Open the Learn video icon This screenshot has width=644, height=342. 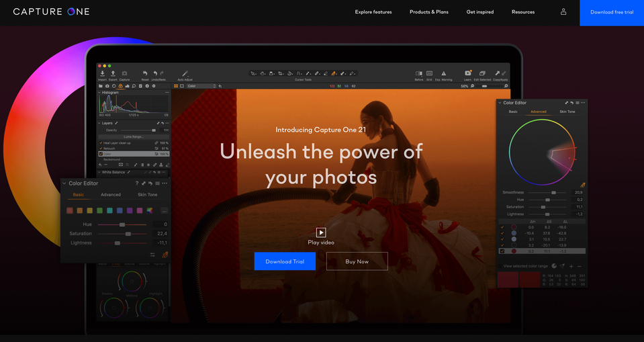click(x=467, y=73)
